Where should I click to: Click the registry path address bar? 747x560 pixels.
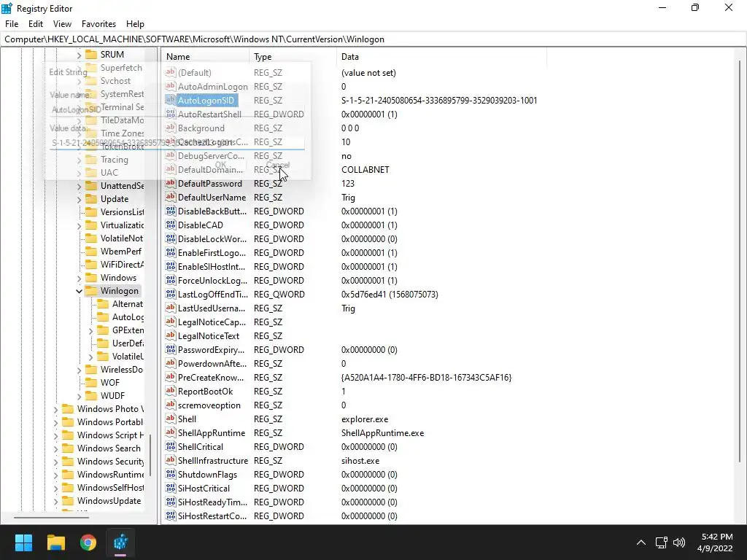[373, 39]
